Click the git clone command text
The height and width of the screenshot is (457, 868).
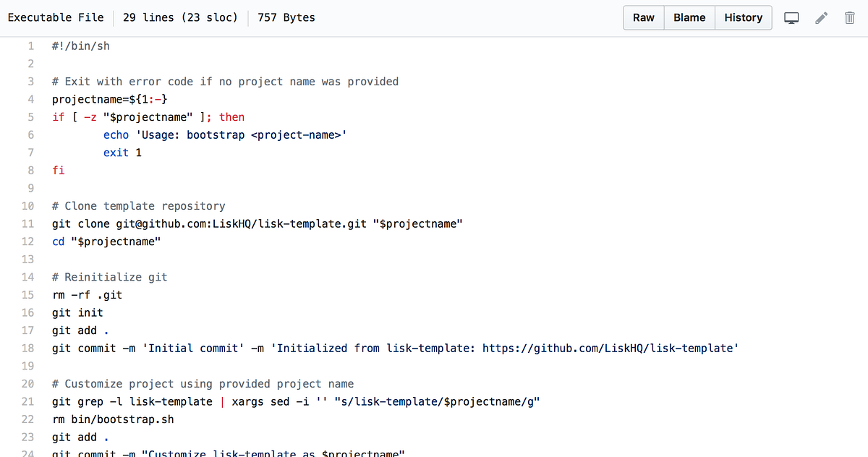pyautogui.click(x=257, y=223)
